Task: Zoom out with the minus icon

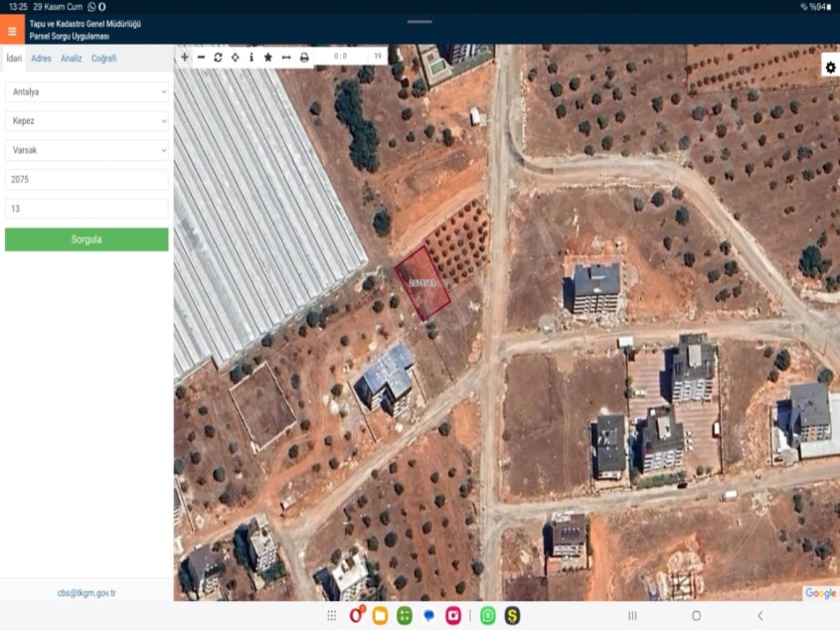Action: coord(201,58)
